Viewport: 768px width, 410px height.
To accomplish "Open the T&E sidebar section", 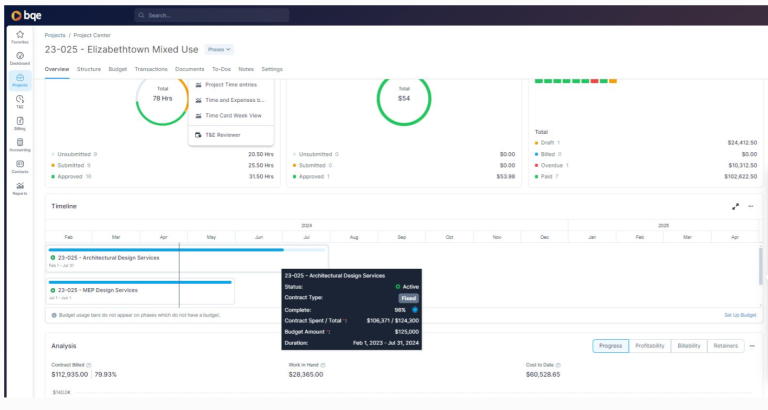I will 20,102.
